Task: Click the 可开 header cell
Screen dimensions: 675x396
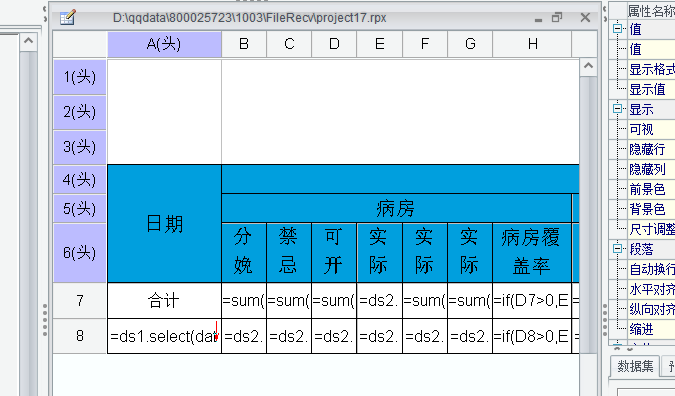Action: tap(334, 253)
